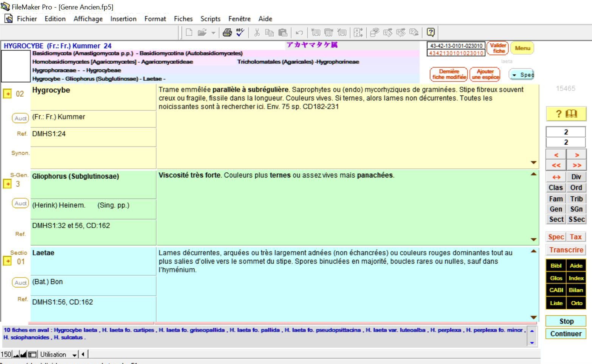Click the yellow help book button
Screen dimensions: 592x364
(x=566, y=114)
